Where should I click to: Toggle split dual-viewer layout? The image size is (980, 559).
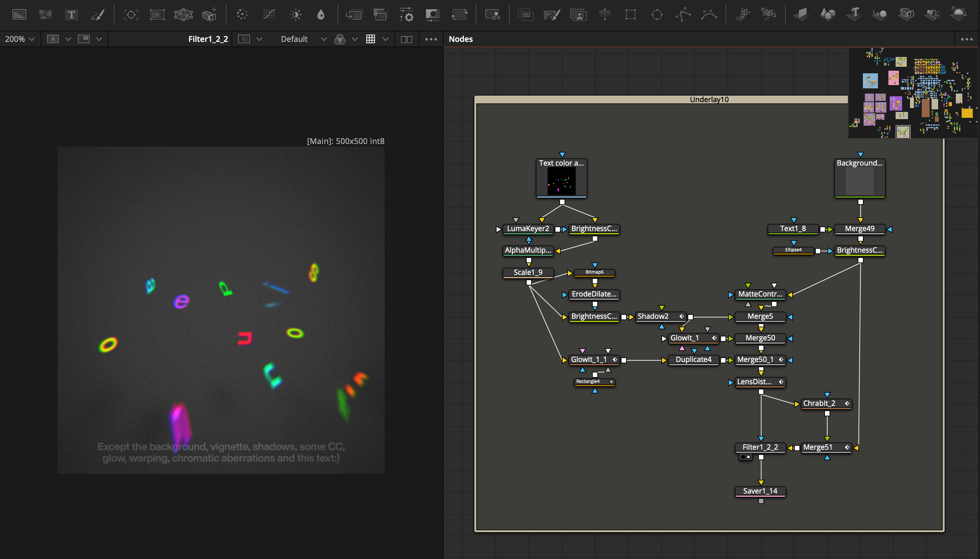click(406, 39)
